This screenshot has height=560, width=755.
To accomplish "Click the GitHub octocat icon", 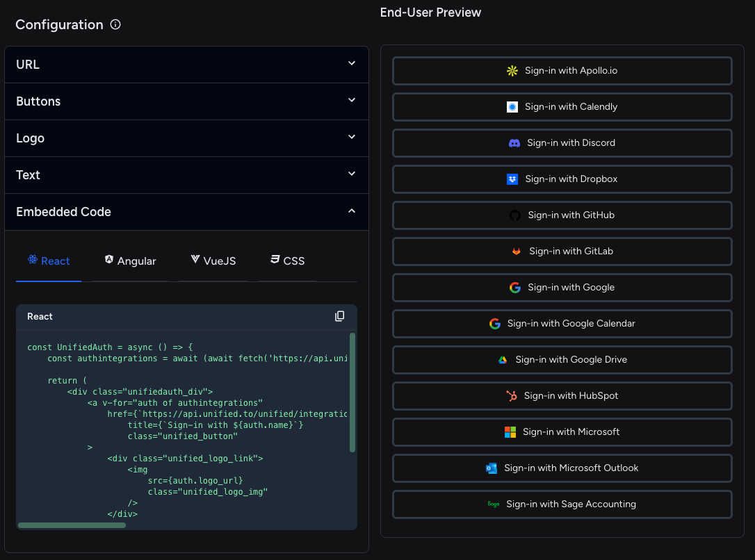I will 515,215.
